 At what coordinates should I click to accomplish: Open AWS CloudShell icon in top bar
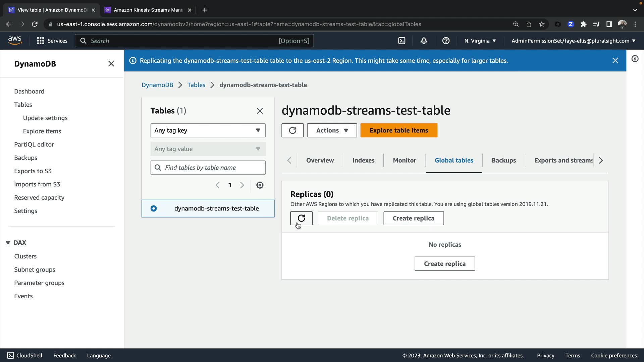coord(401,41)
